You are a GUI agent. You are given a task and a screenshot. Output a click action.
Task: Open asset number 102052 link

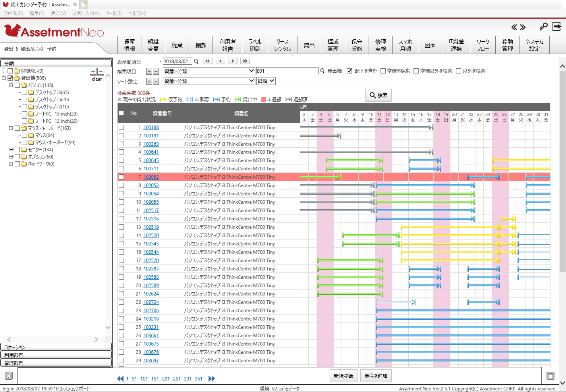click(151, 177)
